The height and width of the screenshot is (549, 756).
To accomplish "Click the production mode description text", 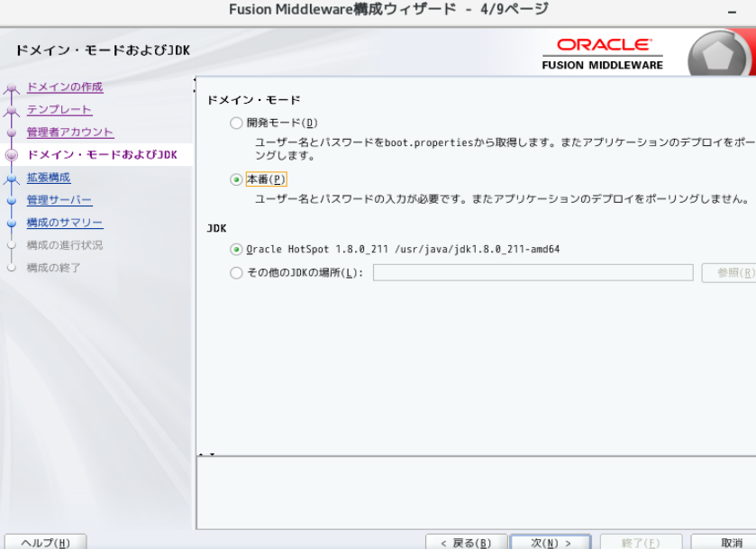I will (502, 198).
